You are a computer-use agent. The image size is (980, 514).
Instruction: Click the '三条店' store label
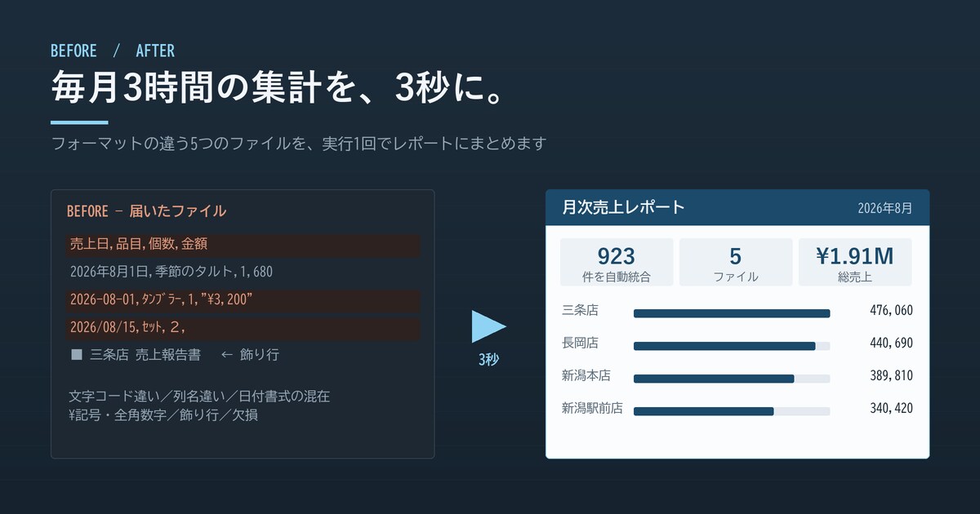tap(580, 310)
